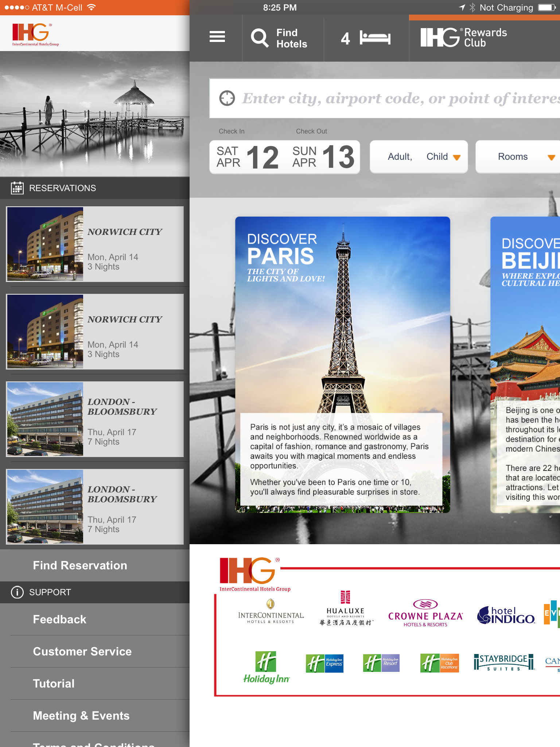Select the InterContinental Hotels & Resorts logo
This screenshot has height=747, width=560.
pos(271,612)
